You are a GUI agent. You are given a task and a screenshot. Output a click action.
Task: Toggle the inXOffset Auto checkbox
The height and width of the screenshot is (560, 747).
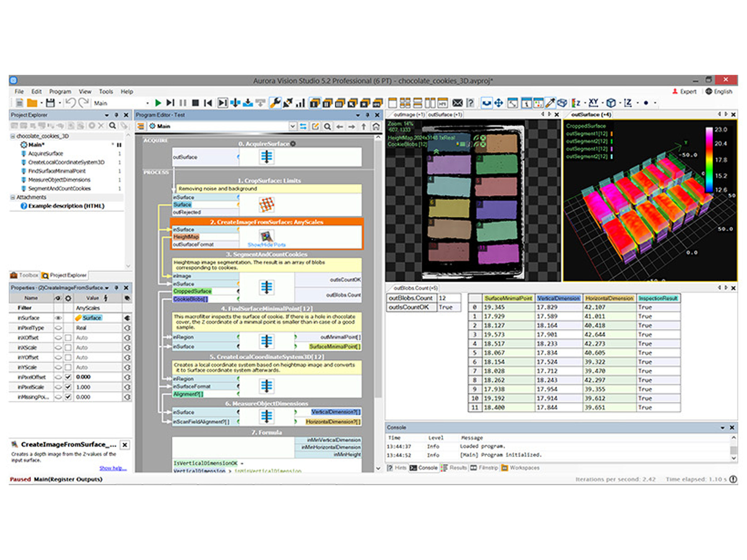pos(68,337)
